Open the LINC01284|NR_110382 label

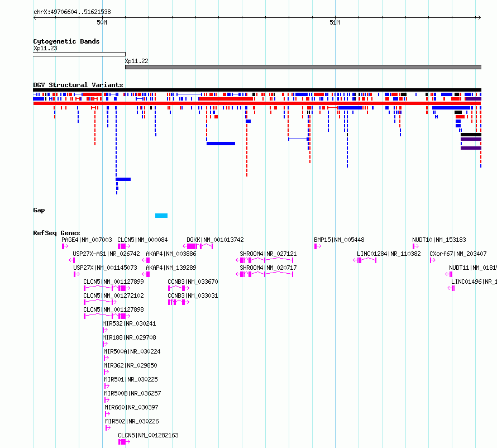[389, 254]
